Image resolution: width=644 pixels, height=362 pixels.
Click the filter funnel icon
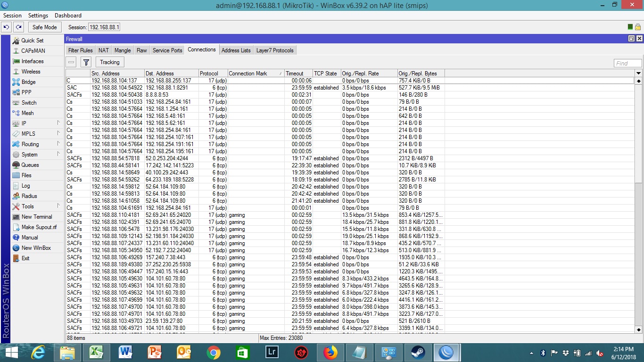(x=86, y=62)
